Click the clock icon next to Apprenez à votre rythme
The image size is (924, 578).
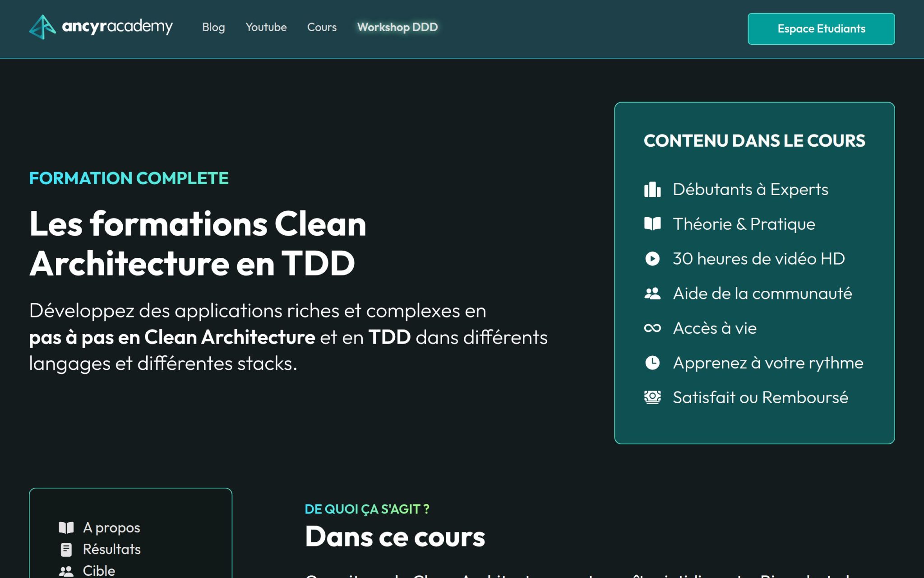(x=651, y=362)
